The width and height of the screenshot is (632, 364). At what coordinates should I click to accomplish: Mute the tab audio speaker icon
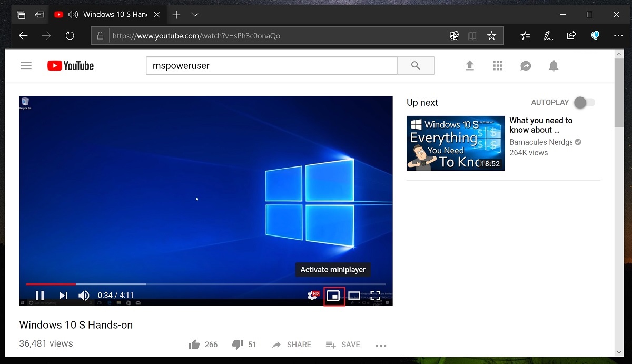pyautogui.click(x=73, y=14)
